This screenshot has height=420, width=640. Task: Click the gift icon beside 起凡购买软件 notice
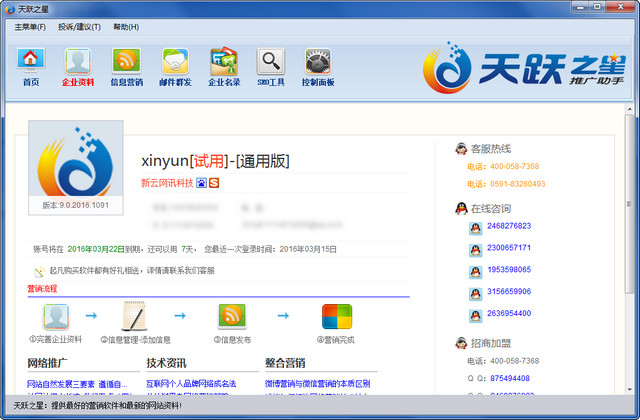[x=40, y=271]
